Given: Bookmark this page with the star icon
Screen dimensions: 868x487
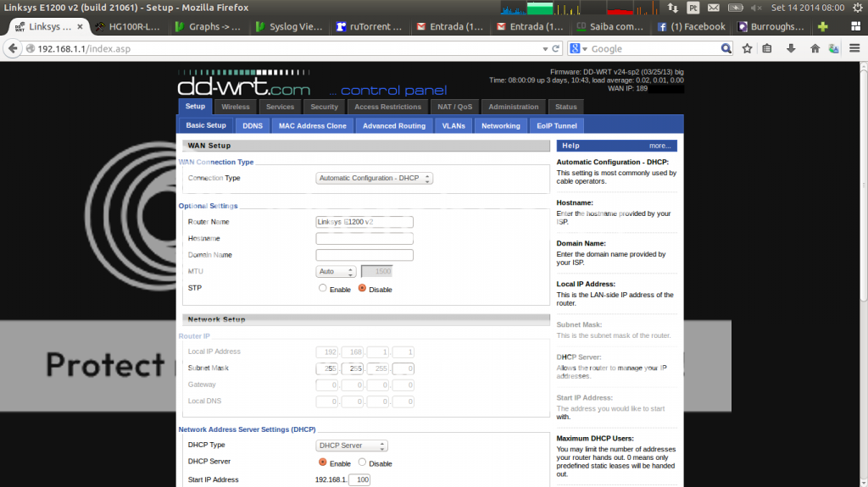Looking at the screenshot, I should point(747,49).
